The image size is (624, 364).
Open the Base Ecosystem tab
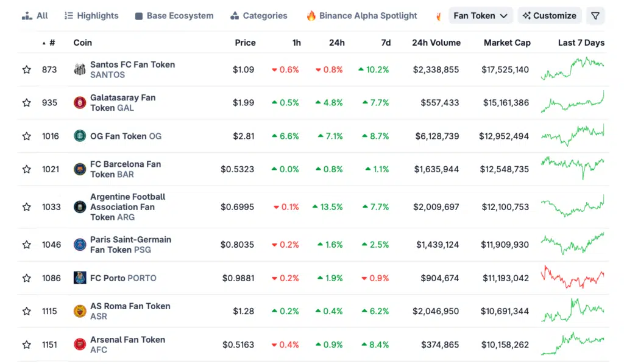(x=174, y=16)
